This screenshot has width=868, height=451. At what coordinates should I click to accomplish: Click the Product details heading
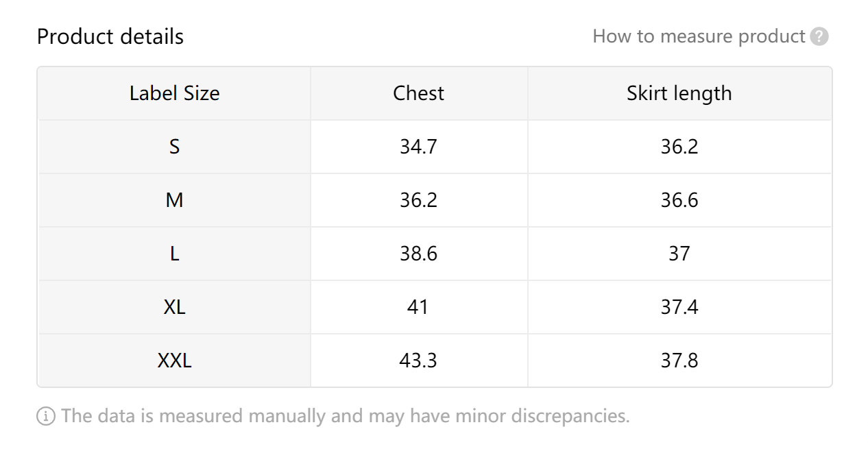(x=110, y=36)
